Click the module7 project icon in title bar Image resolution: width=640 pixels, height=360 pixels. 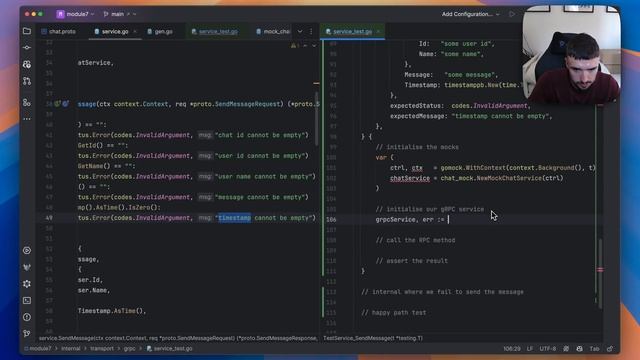pyautogui.click(x=60, y=14)
